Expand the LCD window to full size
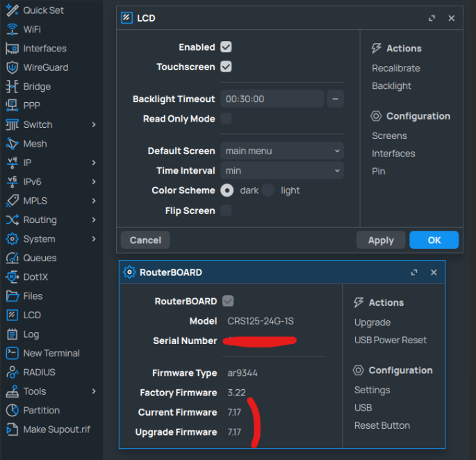This screenshot has height=460, width=476. (x=432, y=18)
